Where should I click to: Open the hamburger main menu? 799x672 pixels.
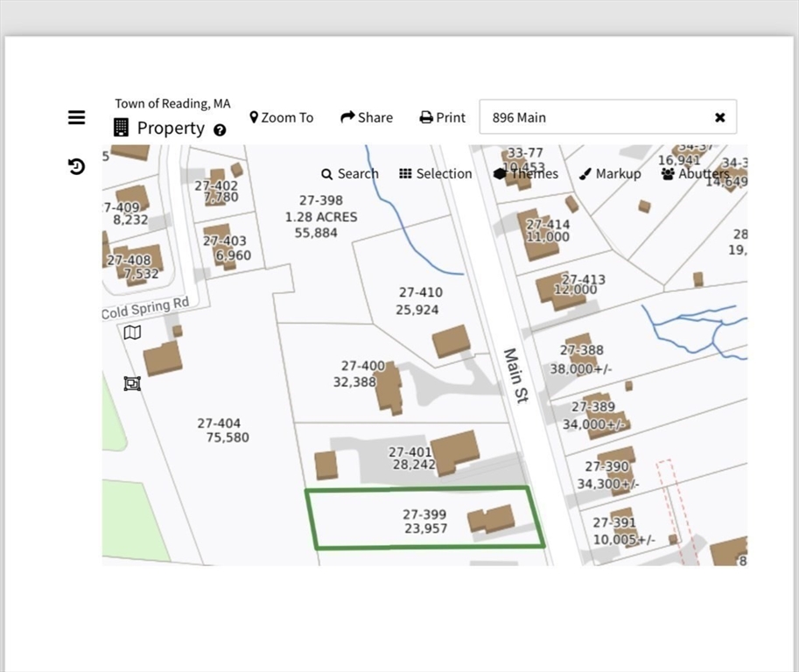77,117
